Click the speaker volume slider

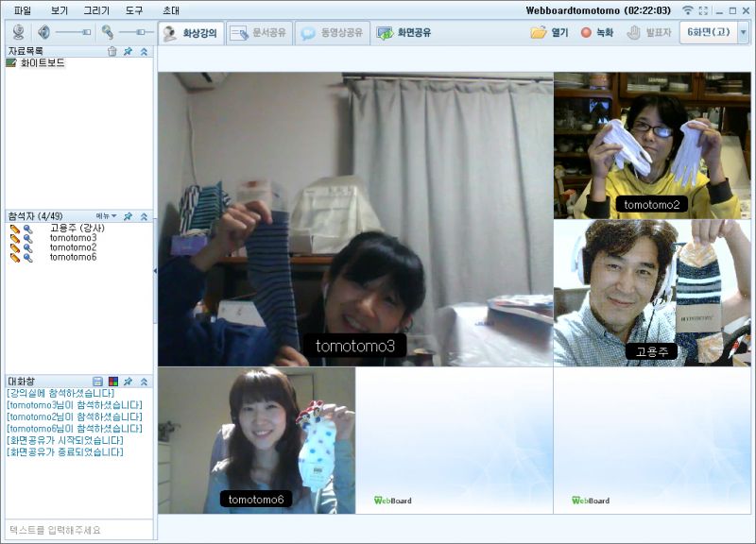(x=74, y=32)
